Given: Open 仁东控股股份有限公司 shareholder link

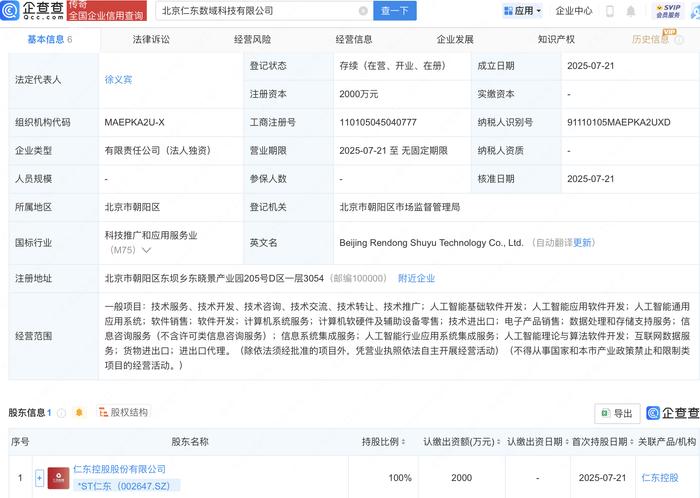Looking at the screenshot, I should click(x=119, y=469).
